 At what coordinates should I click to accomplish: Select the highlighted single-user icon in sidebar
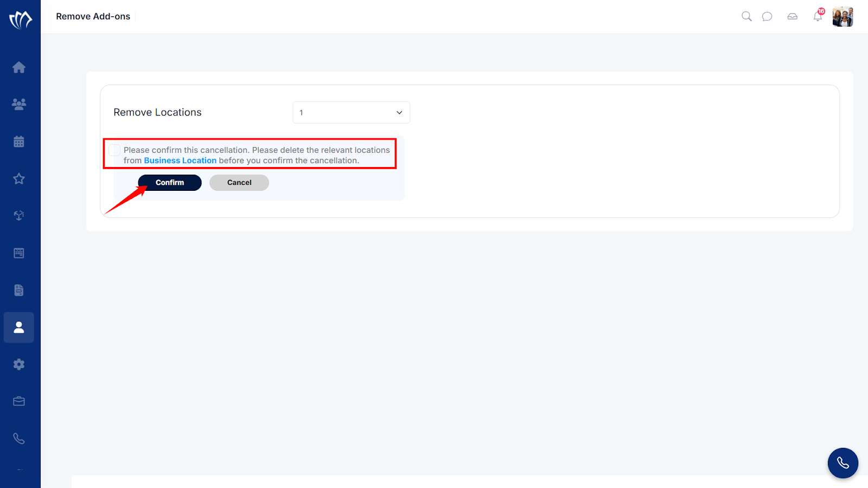pos(19,328)
